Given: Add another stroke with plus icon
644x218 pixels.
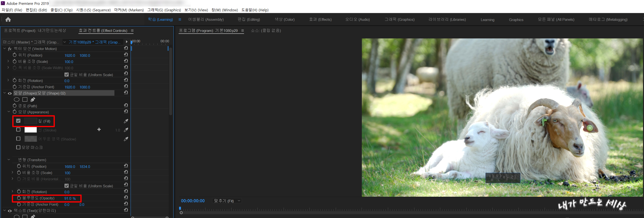Looking at the screenshot, I should click(x=99, y=130).
